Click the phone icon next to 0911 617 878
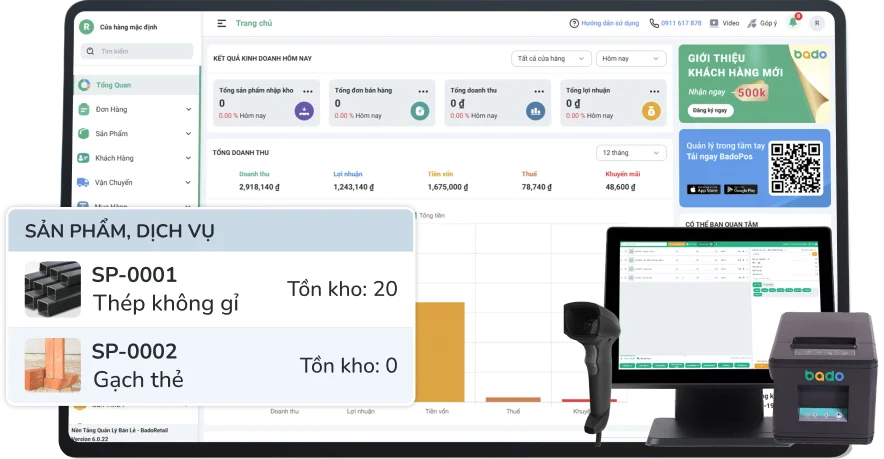This screenshot has height=459, width=884. click(654, 23)
